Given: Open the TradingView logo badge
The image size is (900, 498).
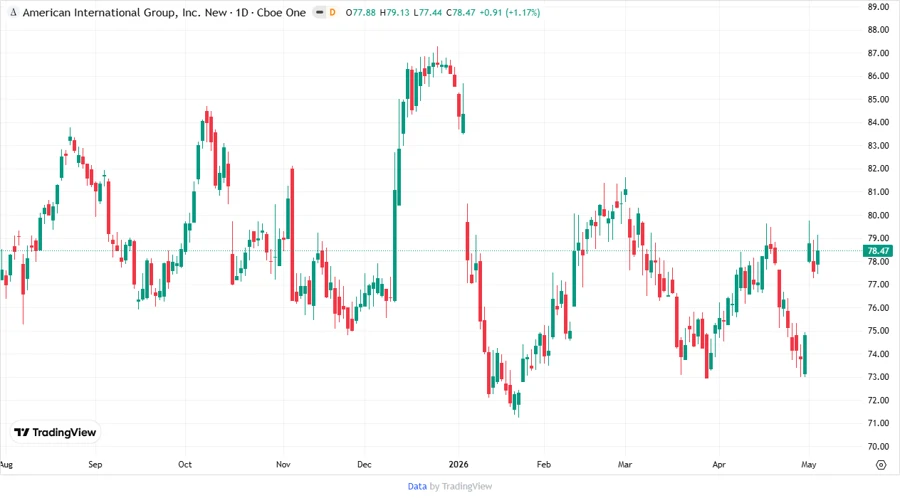Looking at the screenshot, I should (x=55, y=433).
